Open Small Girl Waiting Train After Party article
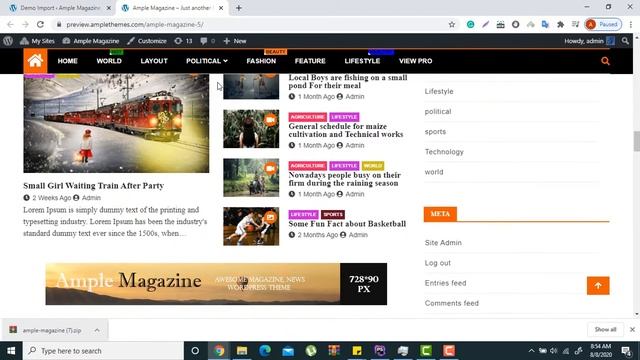 click(x=93, y=186)
